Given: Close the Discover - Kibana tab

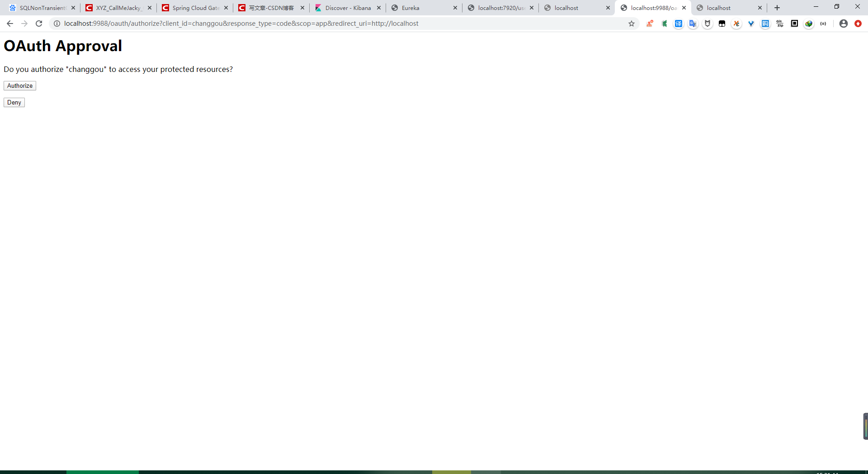Looking at the screenshot, I should tap(379, 8).
